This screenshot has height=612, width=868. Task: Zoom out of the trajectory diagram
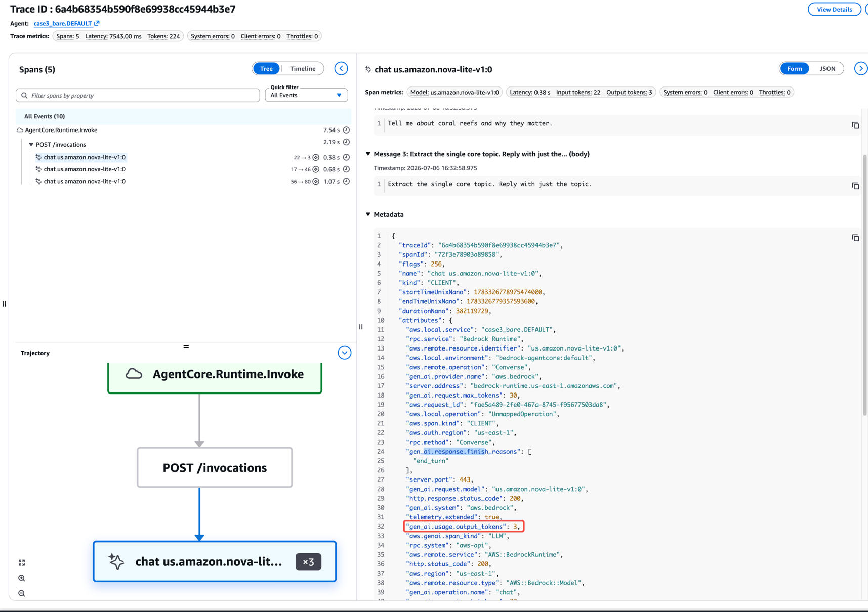[x=22, y=593]
